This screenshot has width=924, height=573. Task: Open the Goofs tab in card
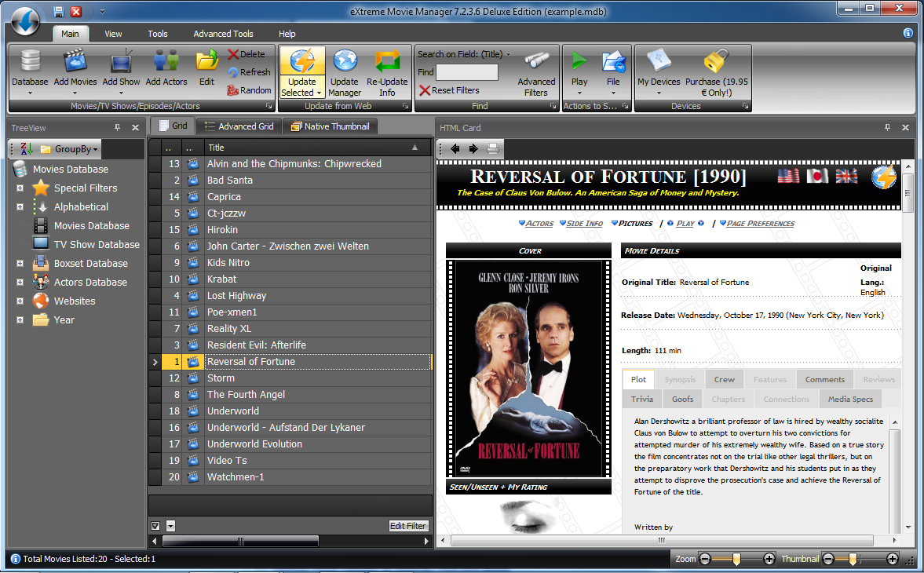pyautogui.click(x=682, y=400)
